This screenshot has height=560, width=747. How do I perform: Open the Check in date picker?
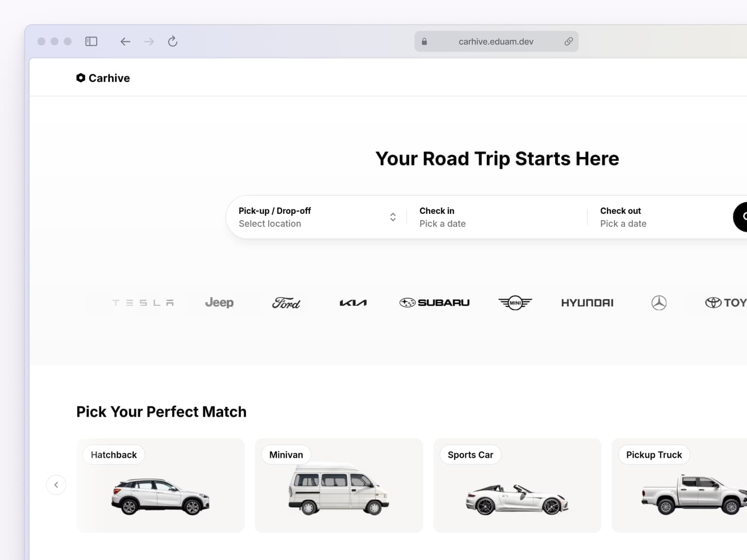[x=497, y=217]
